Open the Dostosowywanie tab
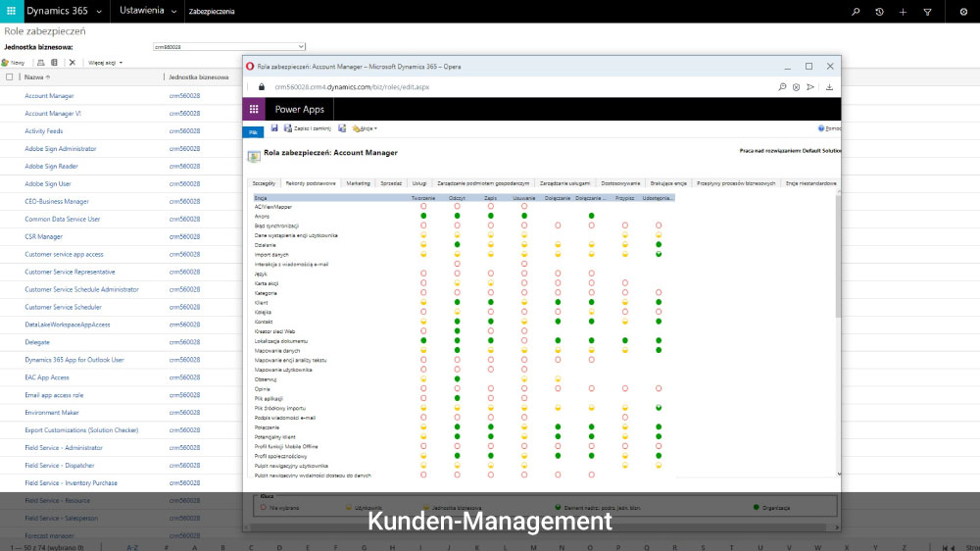Image resolution: width=980 pixels, height=551 pixels. tap(620, 183)
